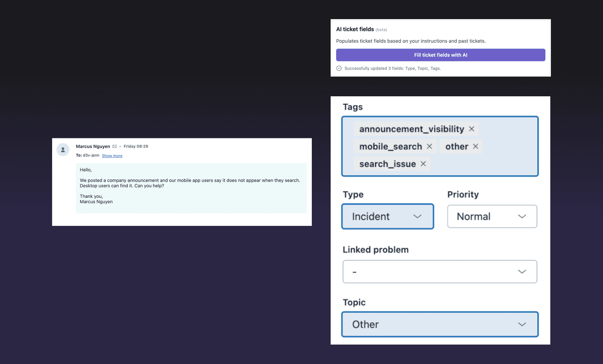Click the envelope icon beside Marcus Nguyen
The image size is (603, 364).
115,146
